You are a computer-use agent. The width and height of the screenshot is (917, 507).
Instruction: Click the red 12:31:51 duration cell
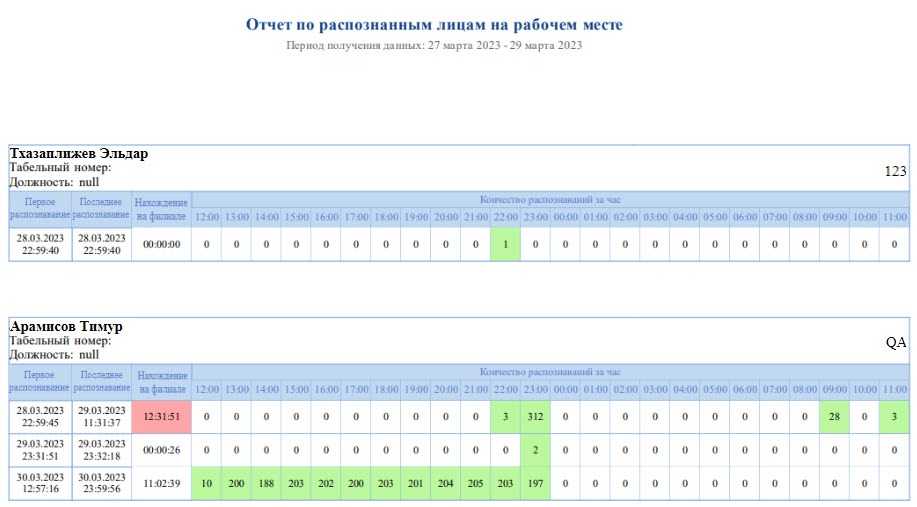point(161,417)
